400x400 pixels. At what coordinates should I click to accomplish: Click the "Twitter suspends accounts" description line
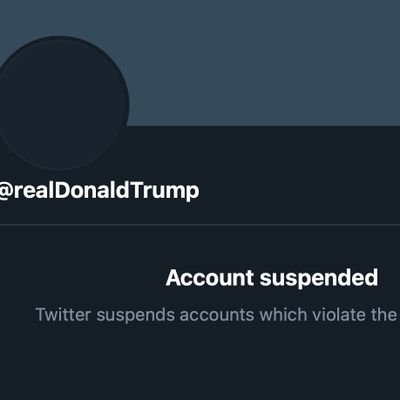(x=216, y=315)
